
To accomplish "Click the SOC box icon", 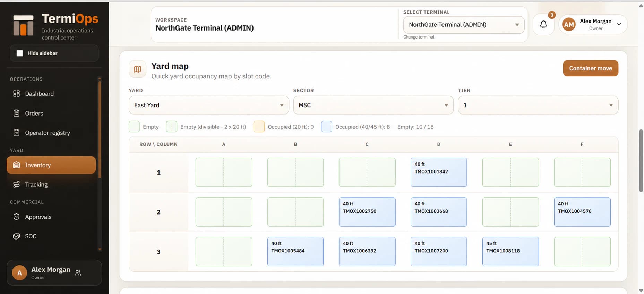I will pyautogui.click(x=16, y=236).
